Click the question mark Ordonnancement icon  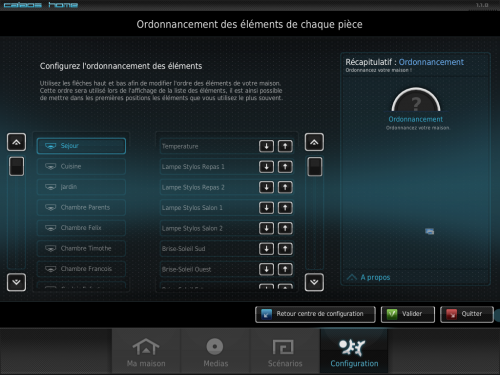click(416, 100)
